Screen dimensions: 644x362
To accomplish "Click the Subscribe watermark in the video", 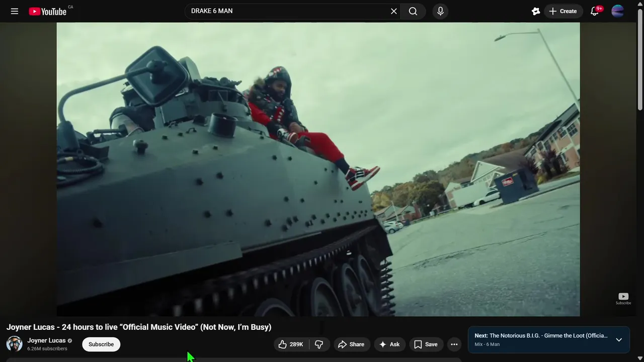I will pyautogui.click(x=623, y=299).
